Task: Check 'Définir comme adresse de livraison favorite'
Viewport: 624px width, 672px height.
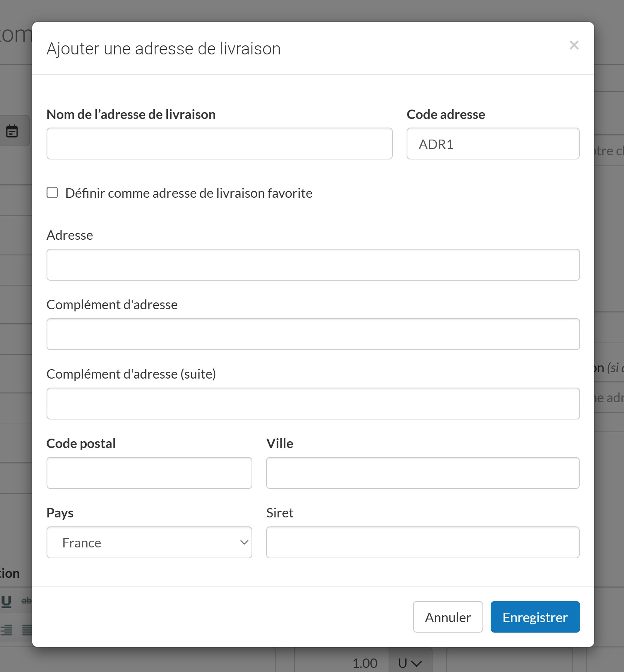Action: (x=52, y=193)
